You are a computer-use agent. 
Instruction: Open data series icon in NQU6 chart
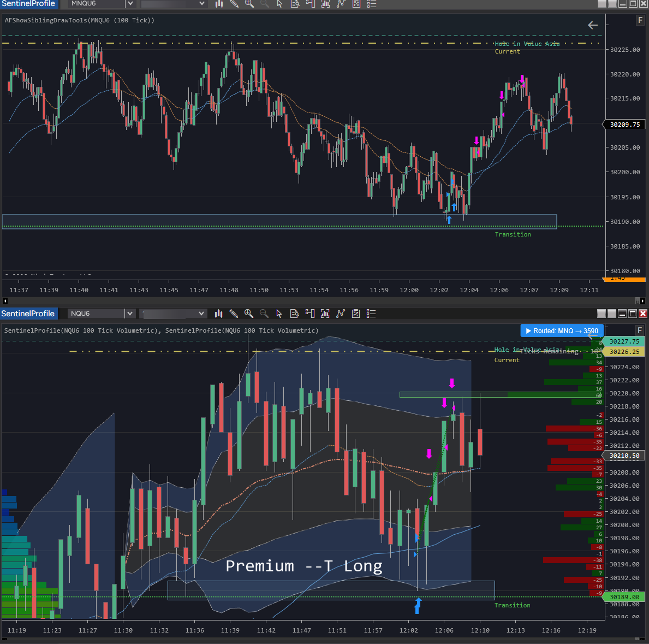click(325, 314)
